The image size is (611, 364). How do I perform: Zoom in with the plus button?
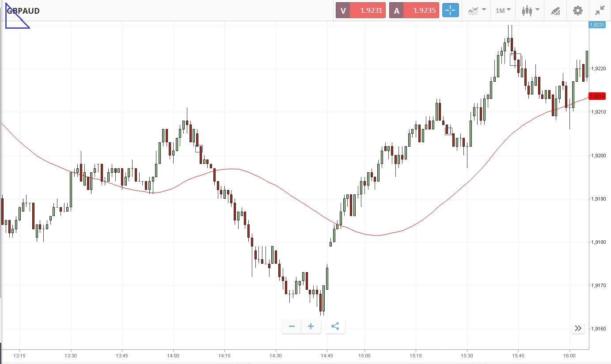pyautogui.click(x=311, y=326)
